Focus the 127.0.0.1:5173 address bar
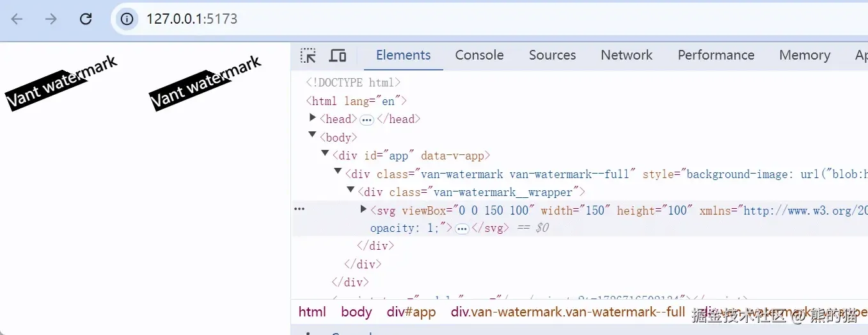 click(x=490, y=19)
